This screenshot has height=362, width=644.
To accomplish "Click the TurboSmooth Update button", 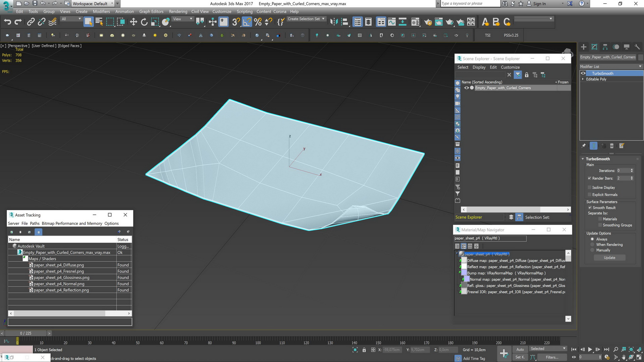I will click(609, 258).
